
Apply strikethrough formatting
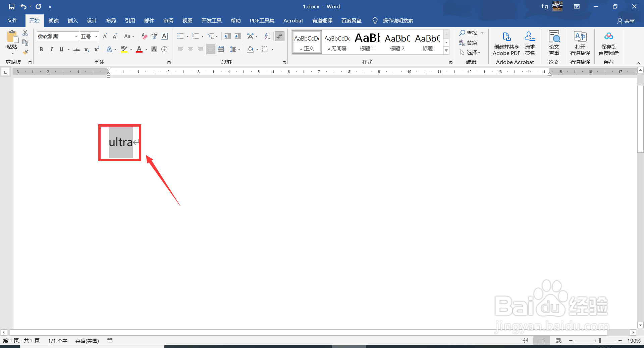[x=77, y=50]
